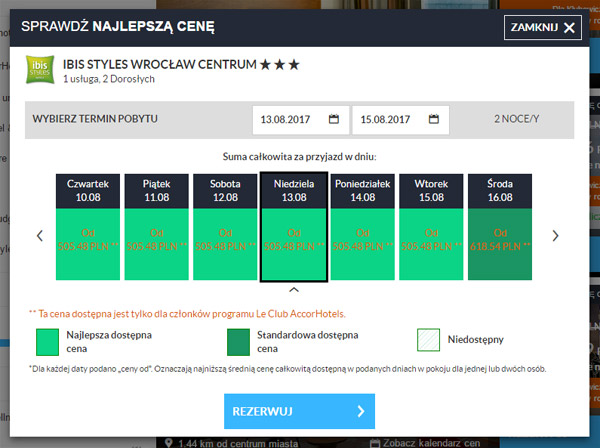600x448 pixels.
Task: Collapse details using the chevron below Niedziela
Action: pos(294,290)
